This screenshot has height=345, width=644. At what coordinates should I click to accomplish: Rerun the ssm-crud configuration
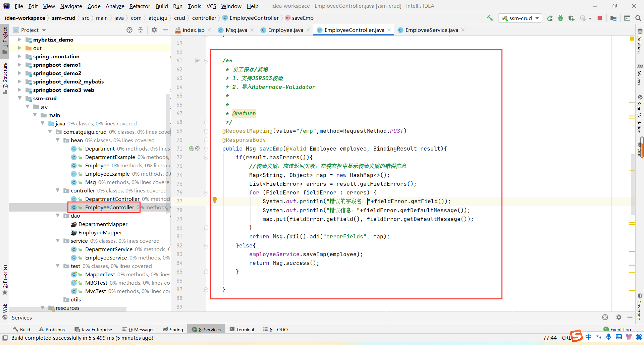pyautogui.click(x=550, y=18)
